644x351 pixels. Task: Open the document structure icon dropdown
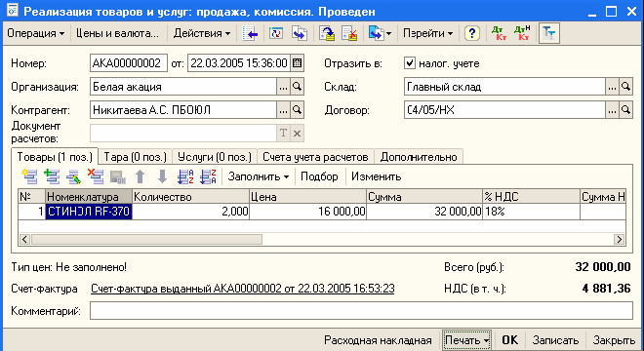click(x=380, y=33)
